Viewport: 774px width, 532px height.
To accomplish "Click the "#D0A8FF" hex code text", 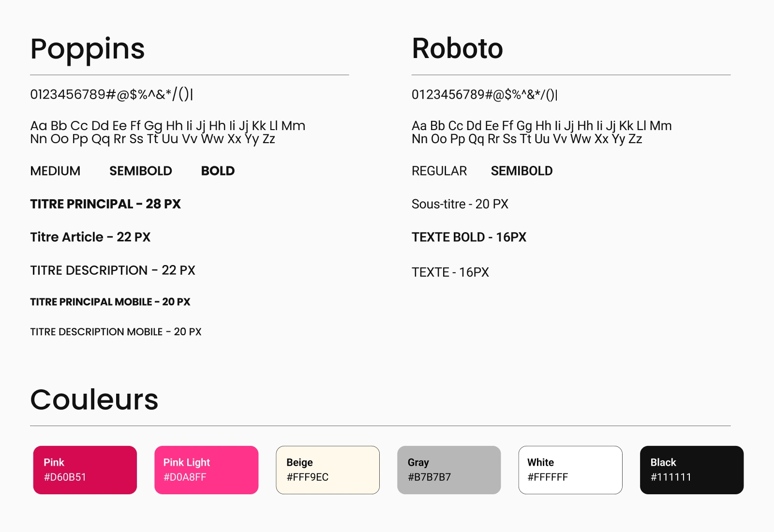I will pyautogui.click(x=185, y=477).
